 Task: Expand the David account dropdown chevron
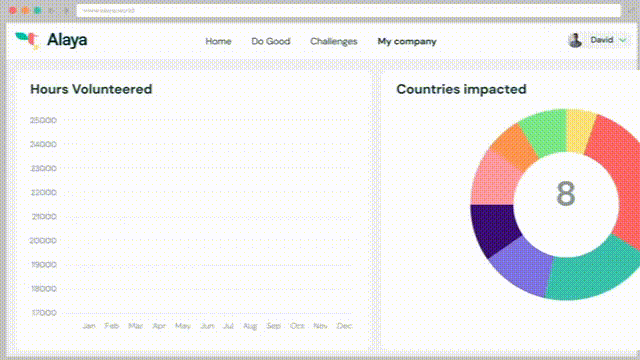pos(622,40)
